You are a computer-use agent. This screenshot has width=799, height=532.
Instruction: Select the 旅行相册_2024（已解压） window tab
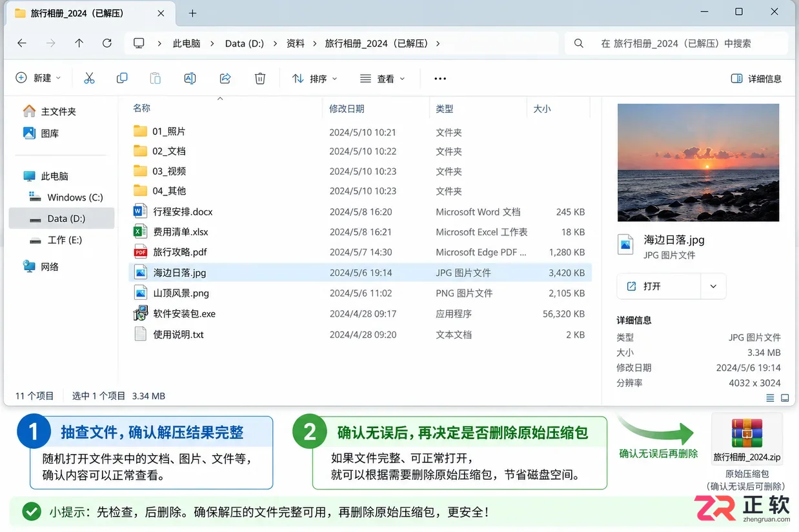pyautogui.click(x=90, y=13)
